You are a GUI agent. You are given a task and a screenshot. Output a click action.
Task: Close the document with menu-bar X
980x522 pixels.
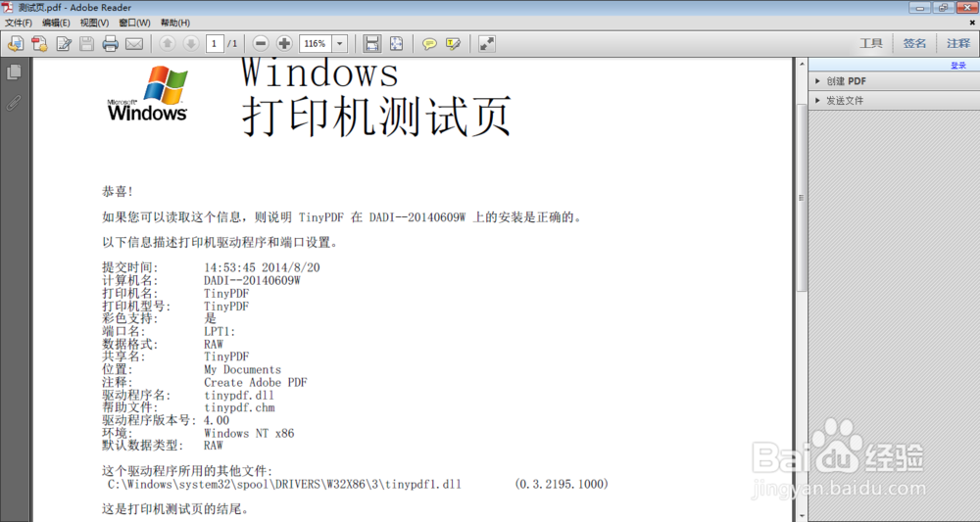coord(972,23)
